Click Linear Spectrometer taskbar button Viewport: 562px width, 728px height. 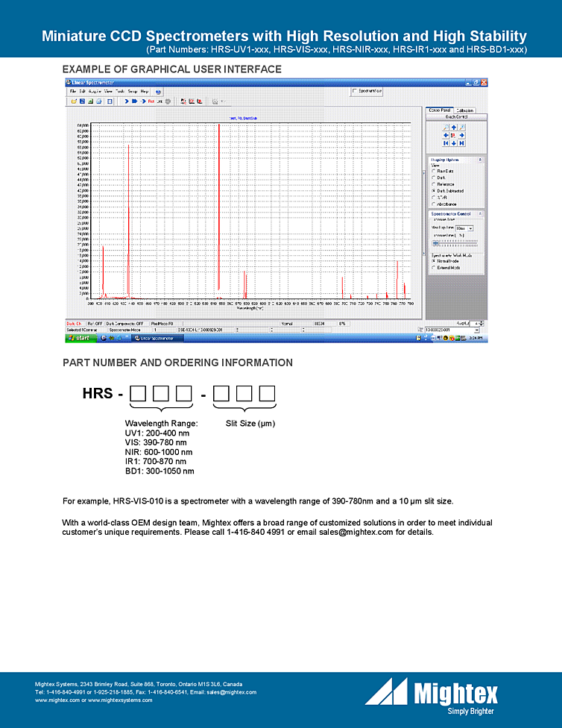pos(157,338)
